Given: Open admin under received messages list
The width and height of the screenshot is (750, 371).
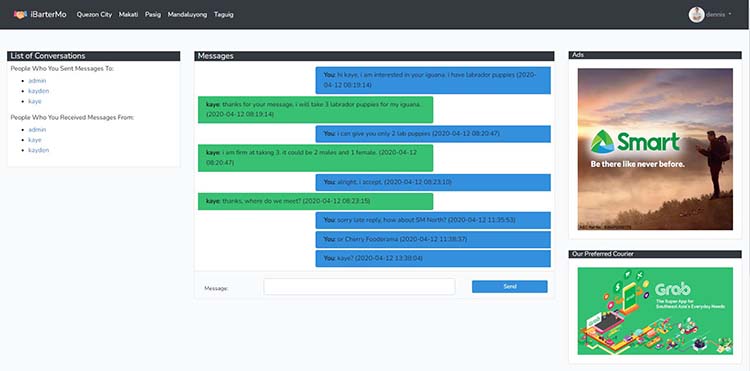Looking at the screenshot, I should click(37, 130).
